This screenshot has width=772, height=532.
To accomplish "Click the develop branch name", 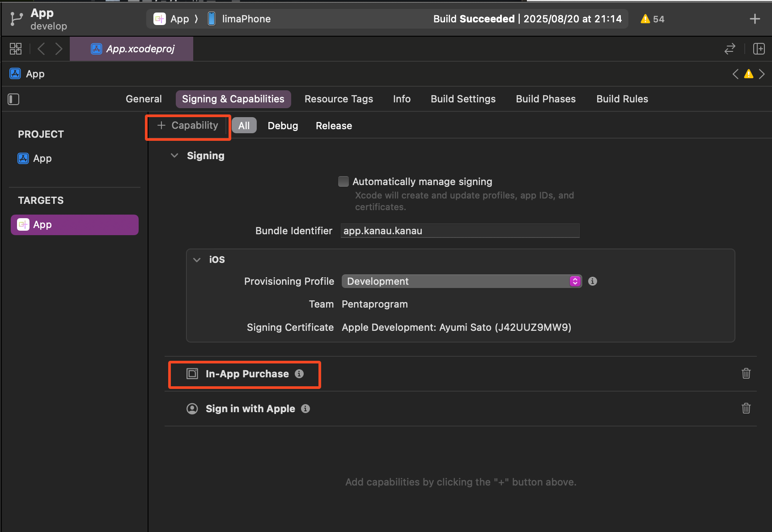I will 49,26.
